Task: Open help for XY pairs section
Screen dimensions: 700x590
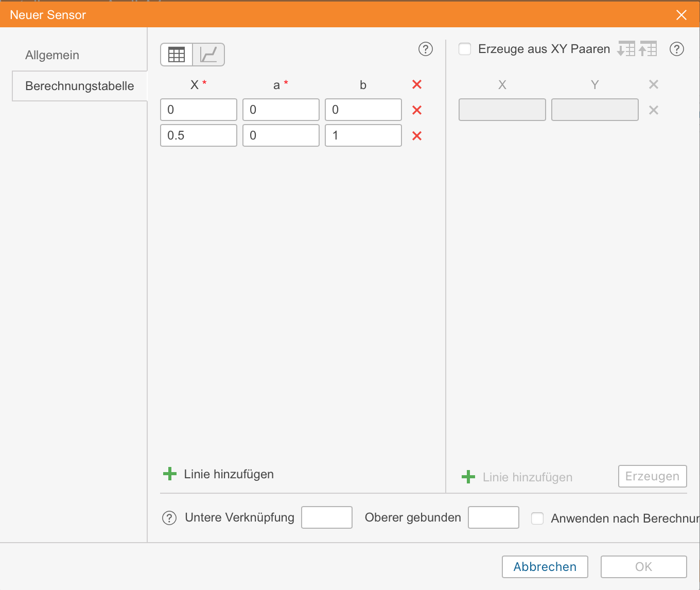Action: [676, 49]
